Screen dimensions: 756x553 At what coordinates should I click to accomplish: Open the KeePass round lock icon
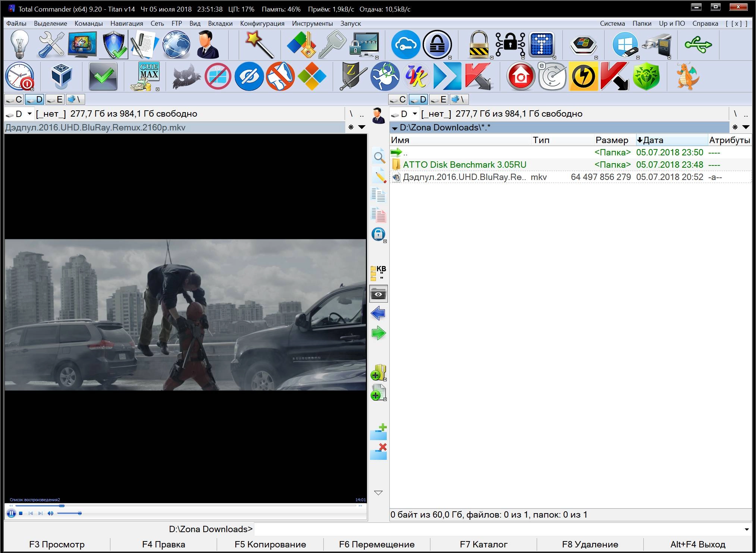click(x=437, y=44)
